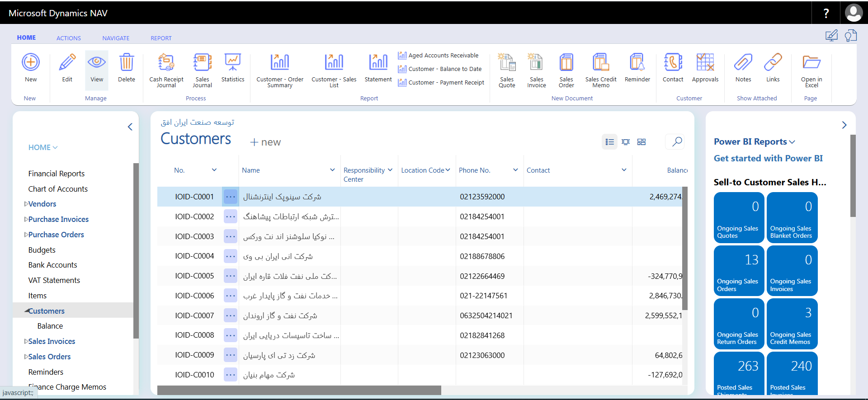Open the Contact column dropdown
This screenshot has width=868, height=400.
[x=624, y=170]
